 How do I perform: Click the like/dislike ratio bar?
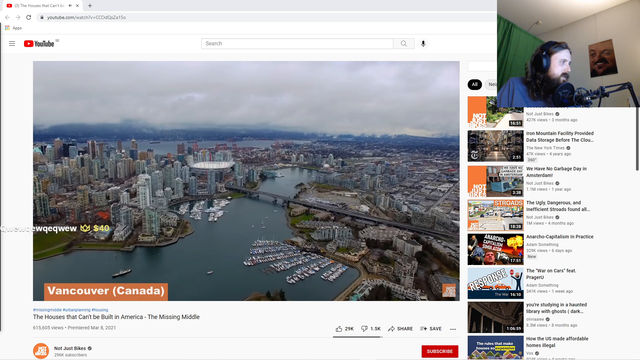tap(358, 337)
